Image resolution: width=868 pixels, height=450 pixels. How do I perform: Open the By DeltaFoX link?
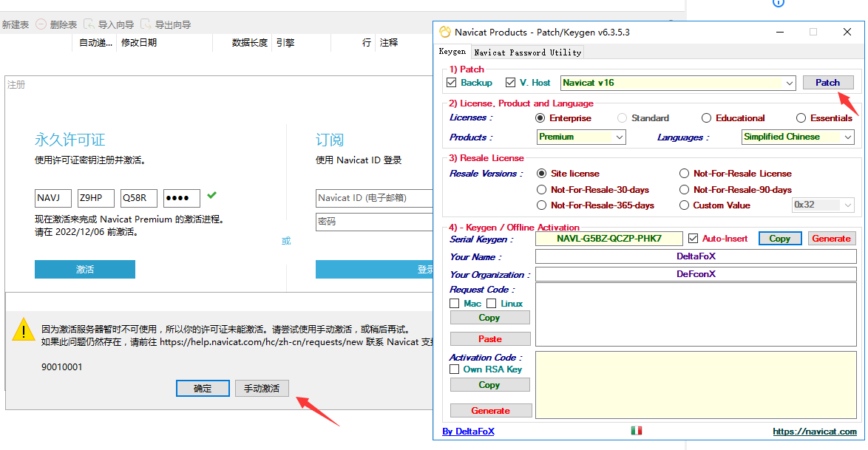pos(468,432)
